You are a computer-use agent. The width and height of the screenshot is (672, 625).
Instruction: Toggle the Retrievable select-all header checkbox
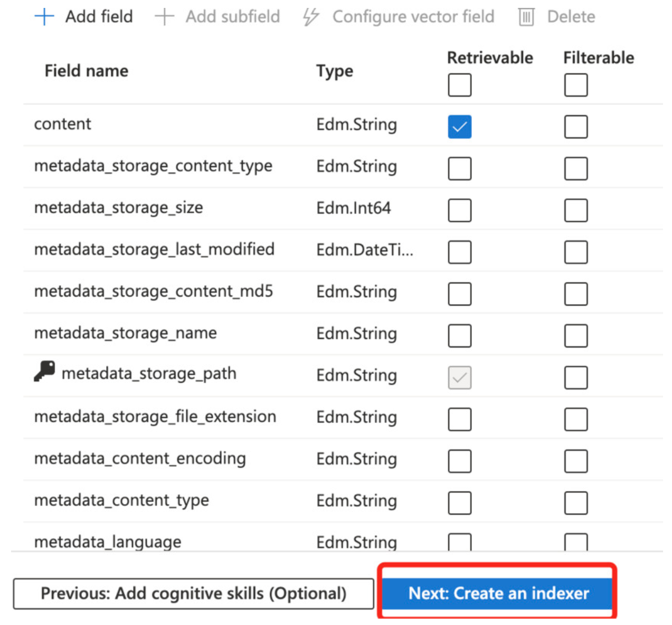[459, 85]
